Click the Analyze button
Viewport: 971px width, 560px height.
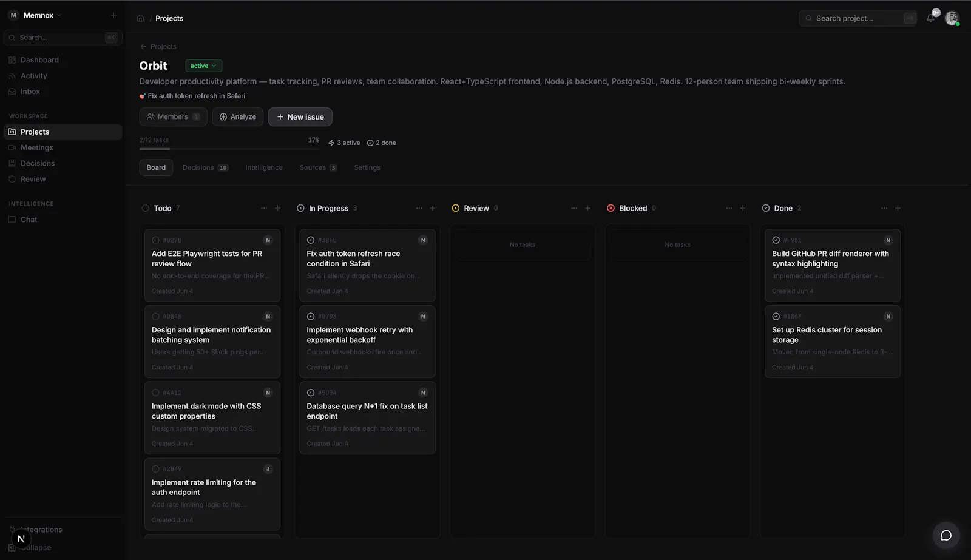click(x=238, y=116)
